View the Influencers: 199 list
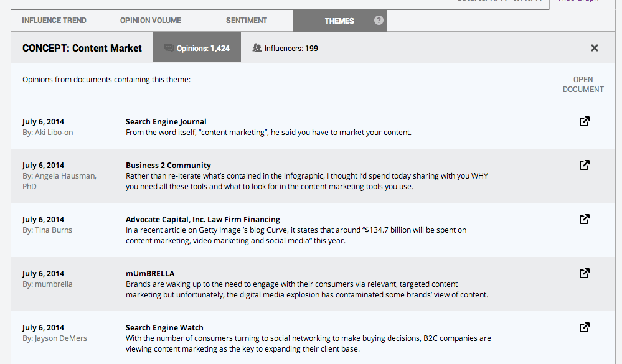Viewport: 622px width, 364px height. (x=285, y=48)
